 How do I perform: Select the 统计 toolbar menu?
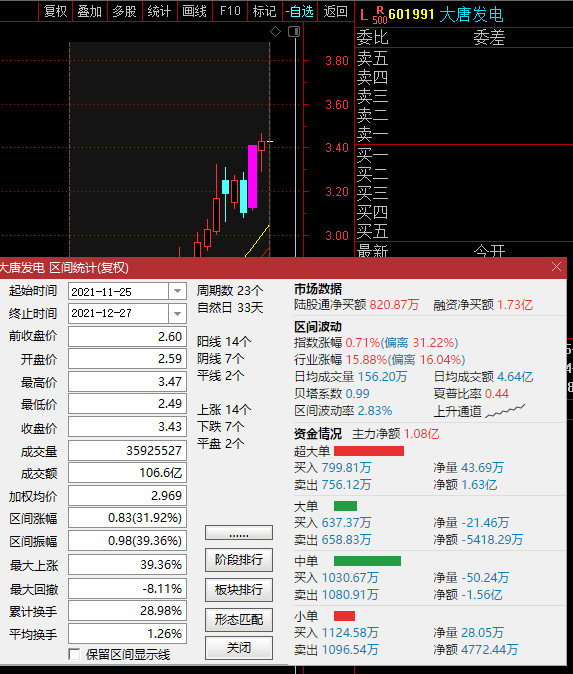click(159, 11)
